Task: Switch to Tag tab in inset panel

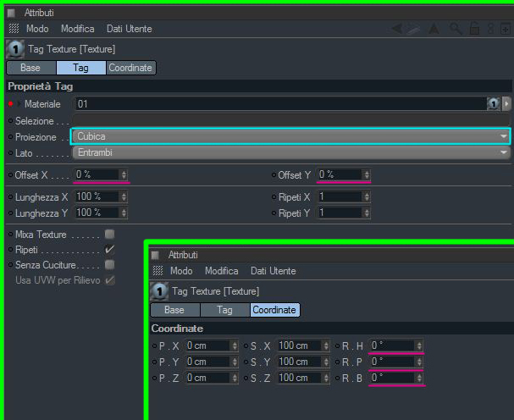Action: [225, 310]
